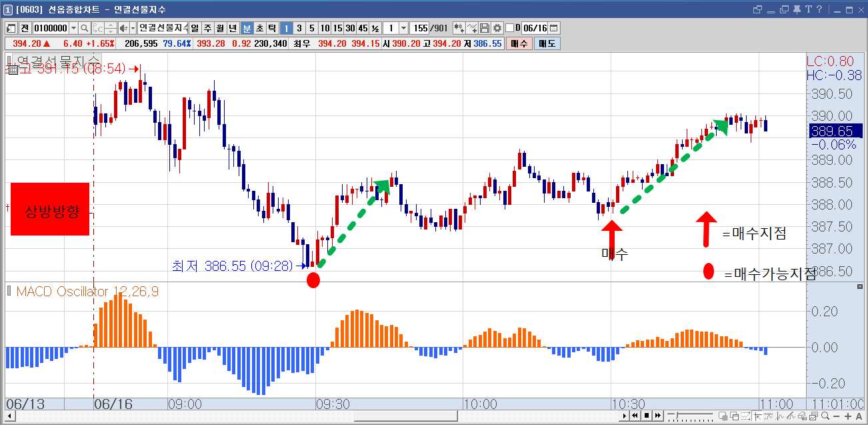The width and height of the screenshot is (868, 425).
Task: Save the chart with the floppy disk icon
Action: click(485, 28)
